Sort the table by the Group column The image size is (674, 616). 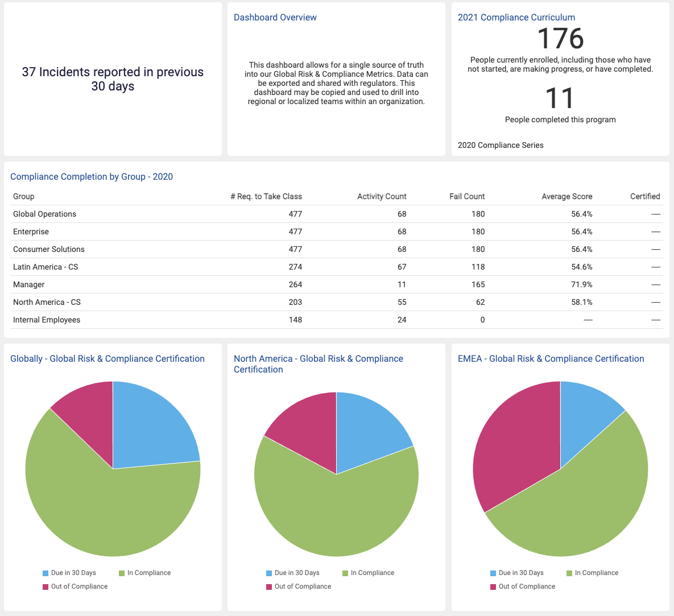point(23,196)
